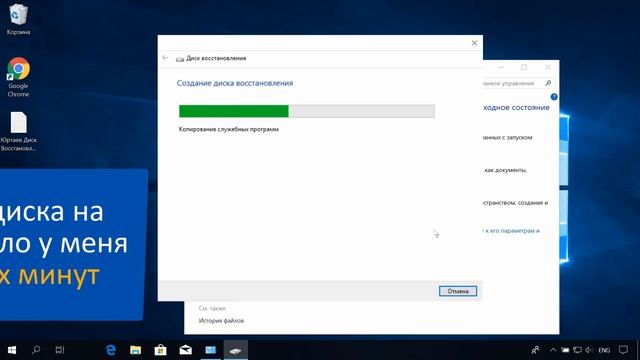Click the ENG language indicator
The height and width of the screenshot is (360, 640).
point(604,350)
